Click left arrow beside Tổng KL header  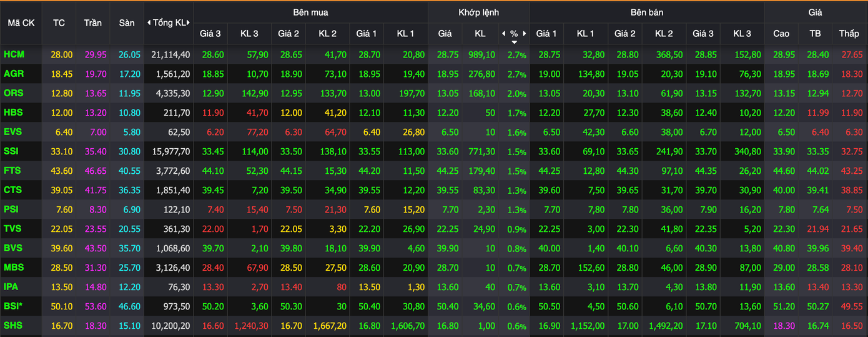(x=149, y=23)
